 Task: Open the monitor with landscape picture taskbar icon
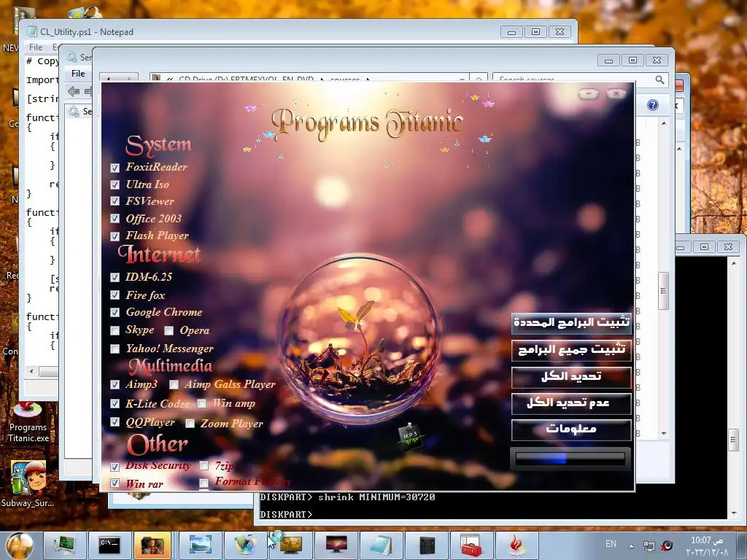291,545
